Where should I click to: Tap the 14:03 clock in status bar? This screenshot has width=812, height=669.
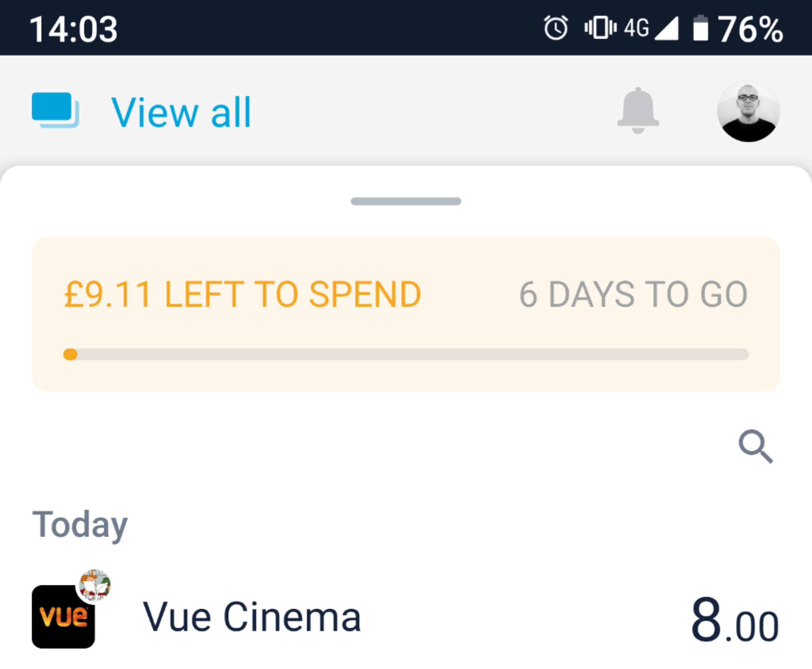tap(73, 29)
